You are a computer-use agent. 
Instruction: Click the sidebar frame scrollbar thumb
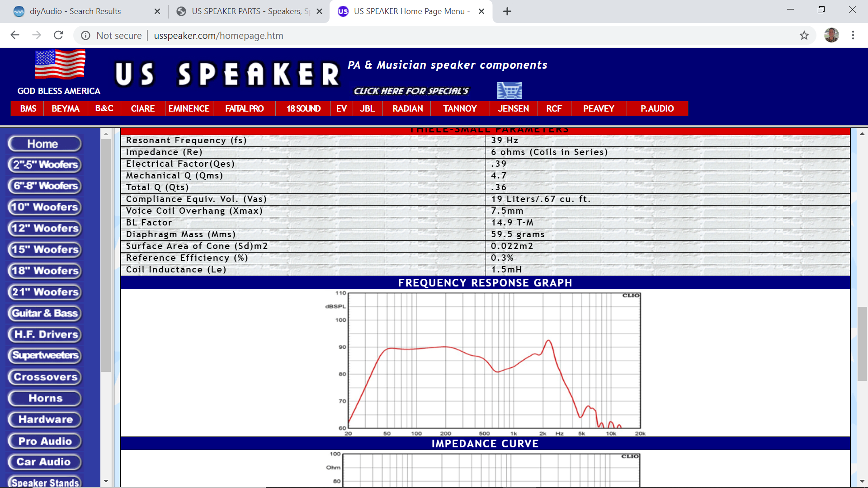pyautogui.click(x=106, y=255)
